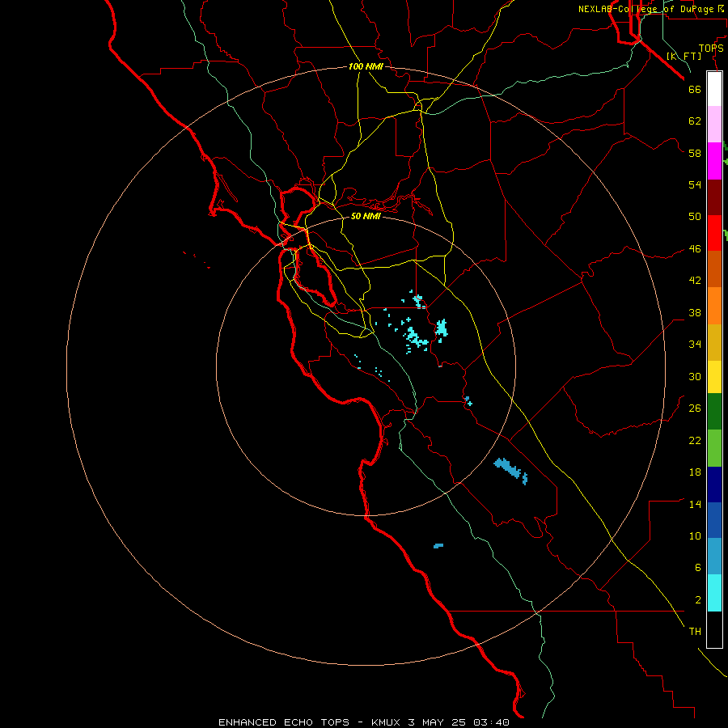
Task: Click legend value "58"
Action: (695, 153)
